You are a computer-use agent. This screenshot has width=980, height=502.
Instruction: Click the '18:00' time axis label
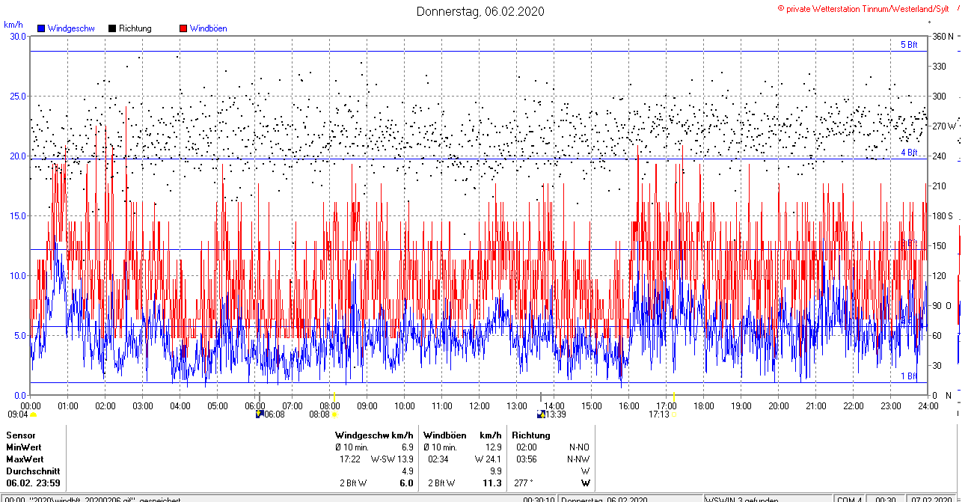(704, 406)
